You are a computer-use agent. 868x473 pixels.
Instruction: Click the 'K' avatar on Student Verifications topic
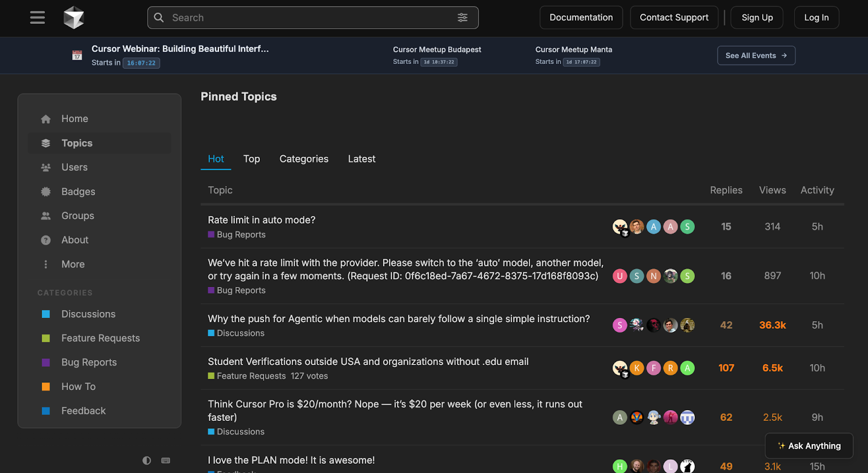point(637,368)
